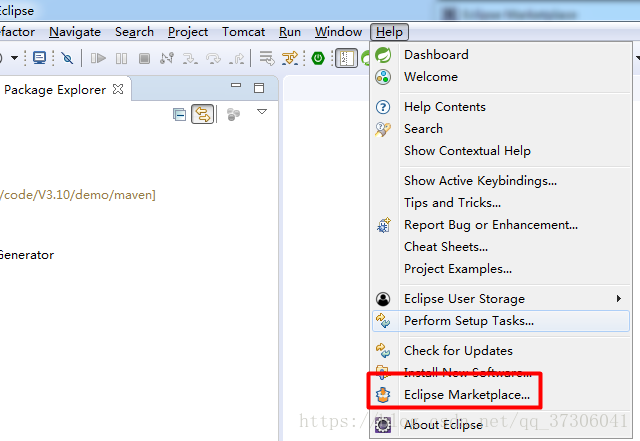Screen dimensions: 640x441
Task: Close the Help menu via Help title
Action: click(x=389, y=32)
